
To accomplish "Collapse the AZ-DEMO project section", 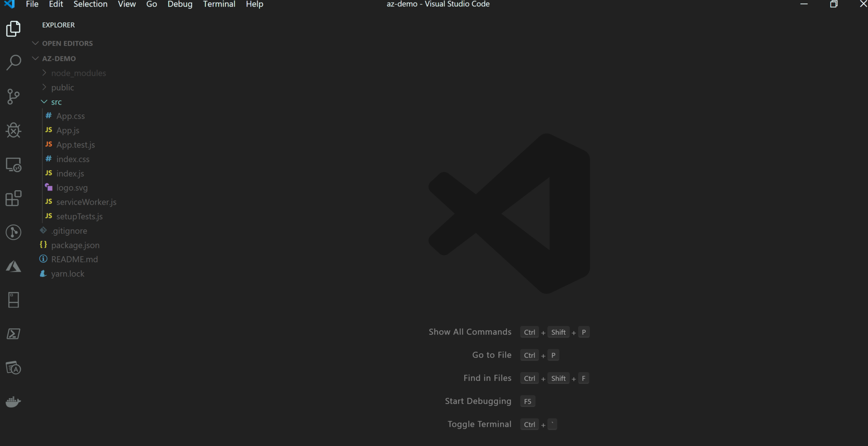I will click(58, 58).
